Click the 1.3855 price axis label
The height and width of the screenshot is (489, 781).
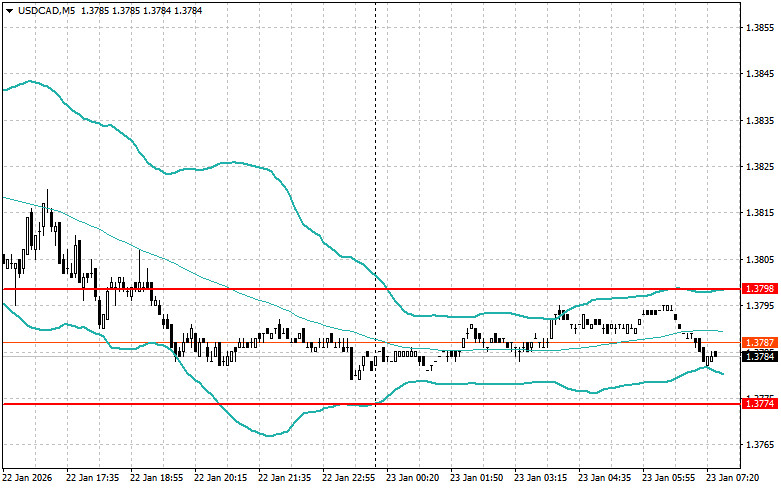(x=761, y=28)
